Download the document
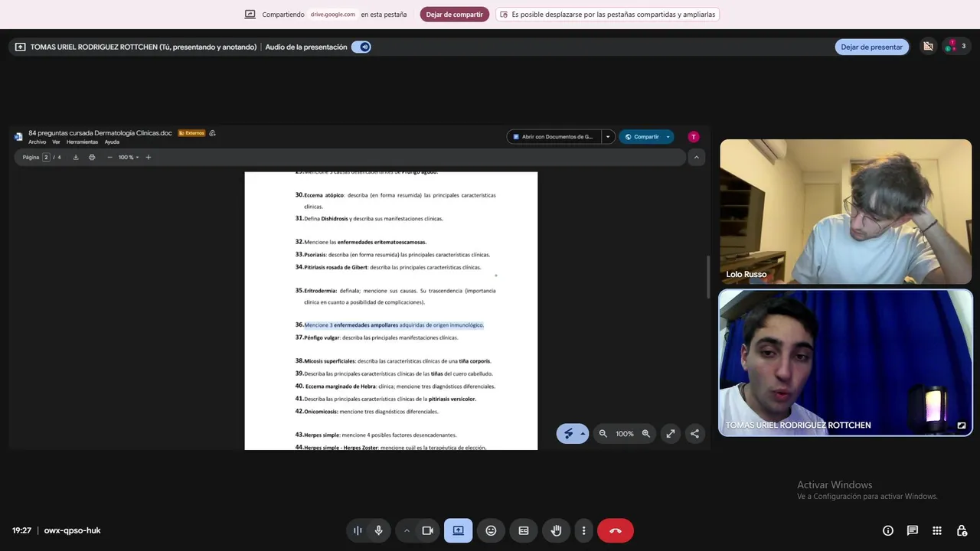980x551 pixels. pyautogui.click(x=76, y=157)
